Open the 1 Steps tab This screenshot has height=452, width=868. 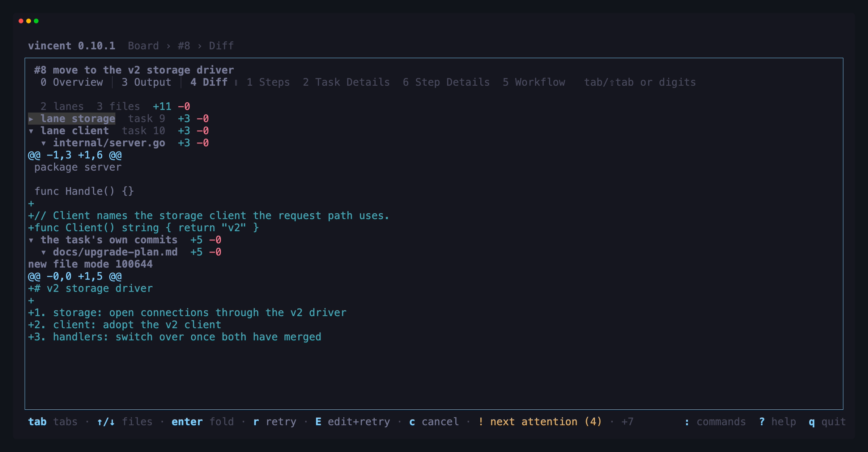[268, 82]
